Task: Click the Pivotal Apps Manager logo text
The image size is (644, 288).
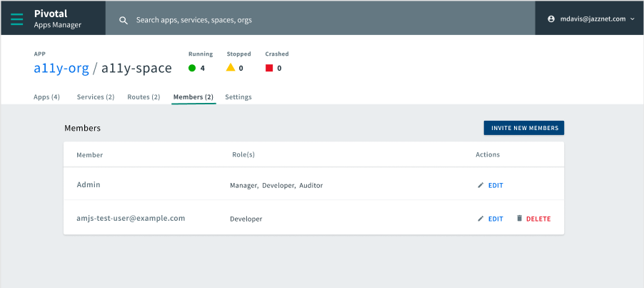Action: coord(58,19)
